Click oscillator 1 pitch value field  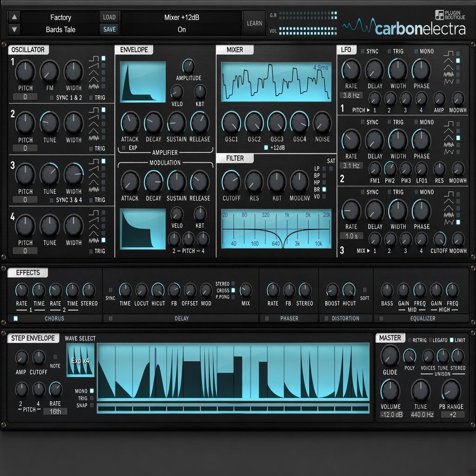coord(25,97)
